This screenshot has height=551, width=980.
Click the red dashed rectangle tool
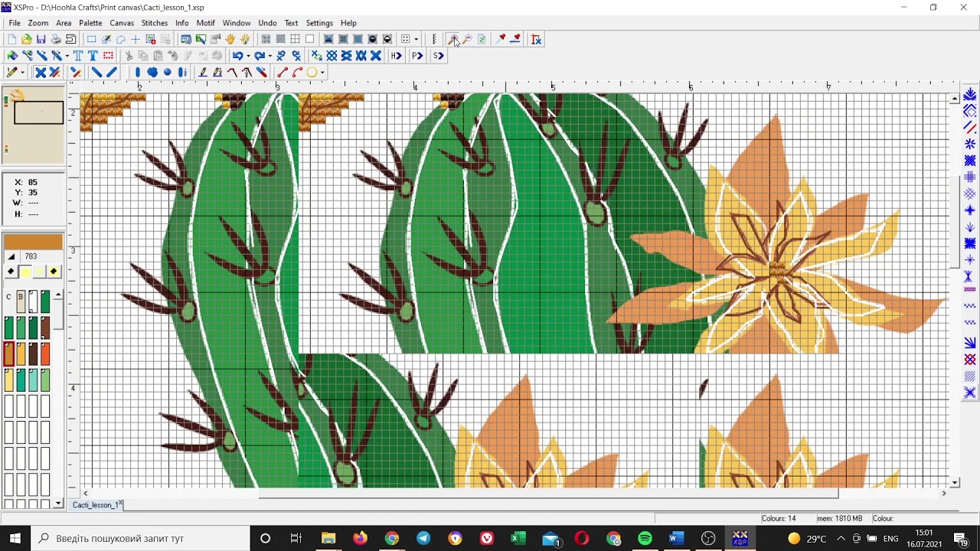(108, 56)
